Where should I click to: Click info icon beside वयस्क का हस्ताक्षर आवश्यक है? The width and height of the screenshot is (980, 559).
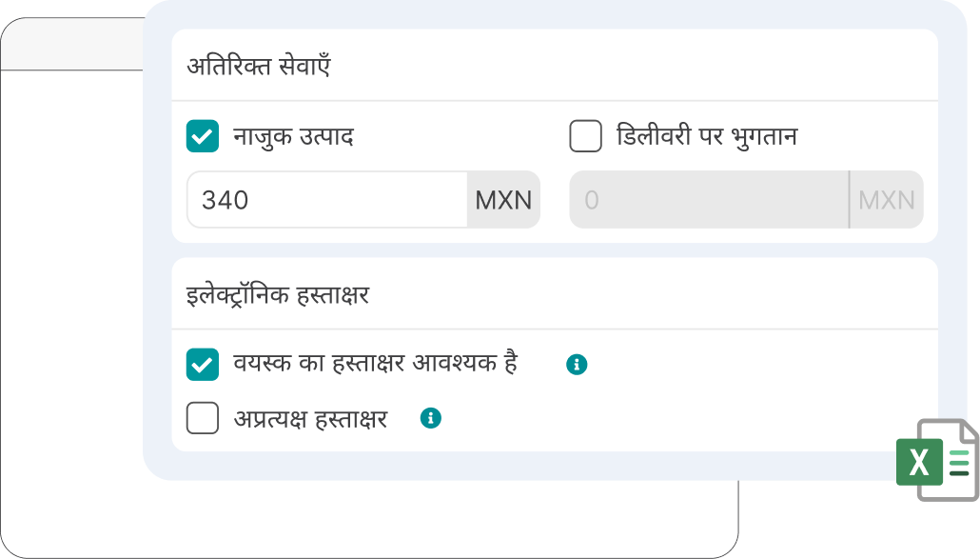577,364
